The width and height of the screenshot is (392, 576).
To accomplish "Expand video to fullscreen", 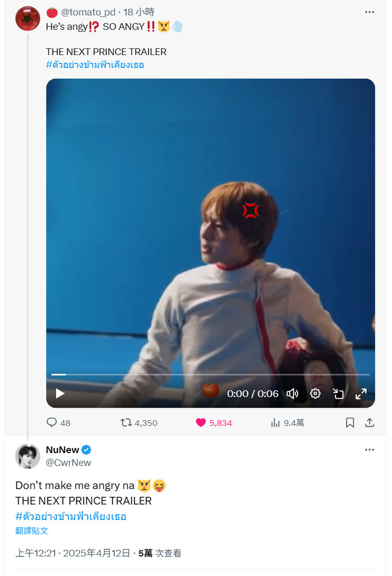I will pos(361,393).
